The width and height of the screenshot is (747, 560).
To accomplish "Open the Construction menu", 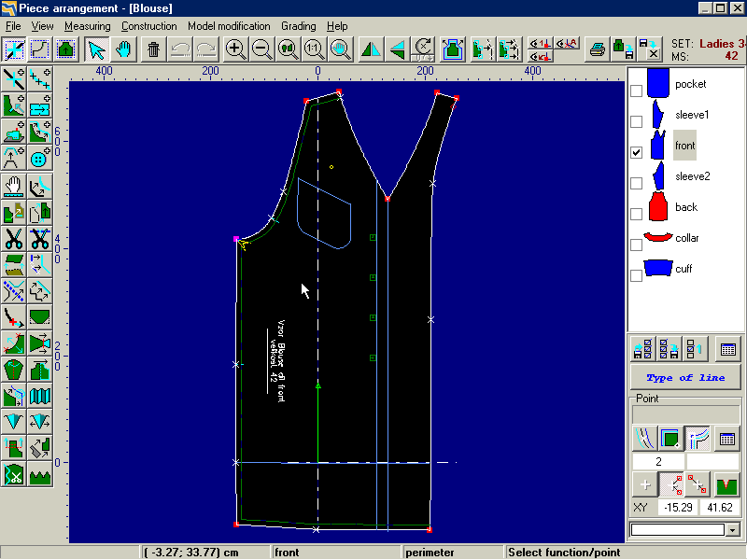I will (149, 26).
